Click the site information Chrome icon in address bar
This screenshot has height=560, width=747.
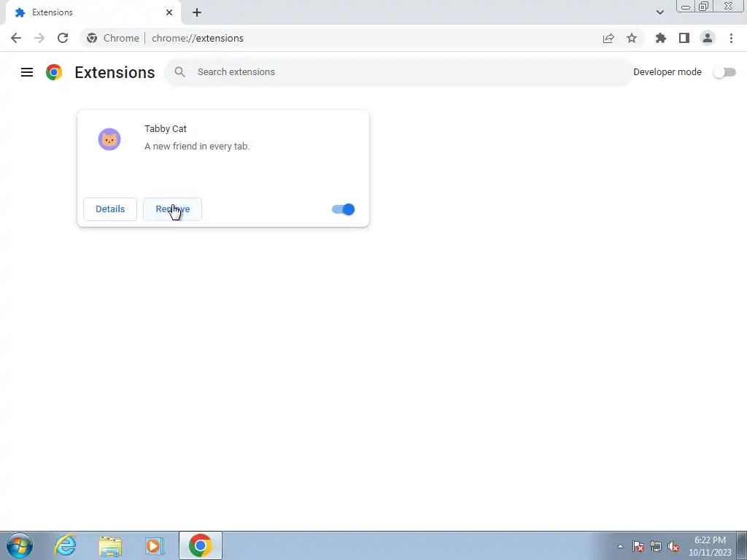click(92, 38)
